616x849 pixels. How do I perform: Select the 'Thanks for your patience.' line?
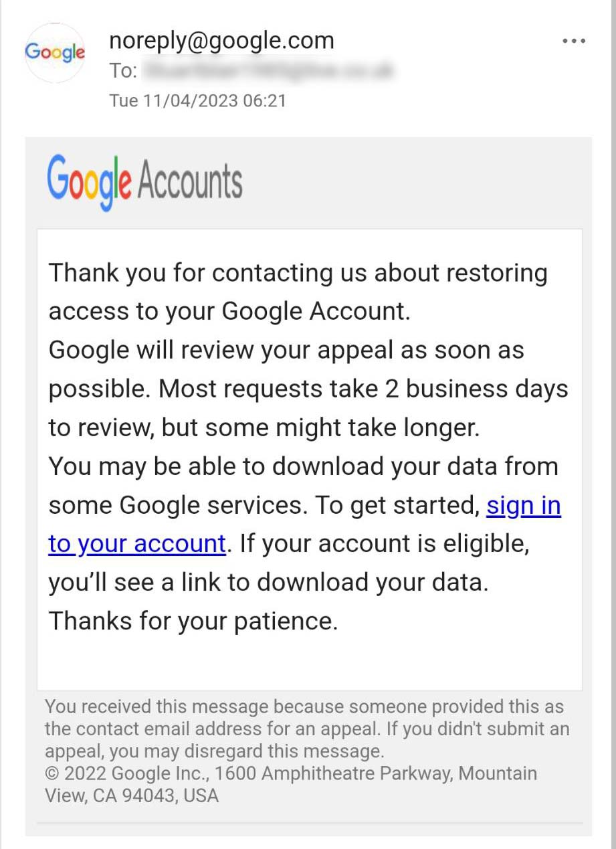tap(193, 621)
